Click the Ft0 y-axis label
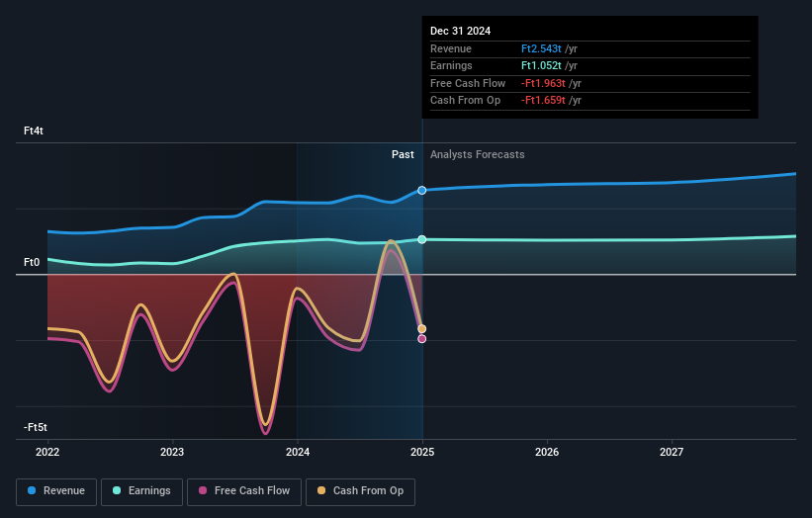The width and height of the screenshot is (812, 518). [x=32, y=262]
